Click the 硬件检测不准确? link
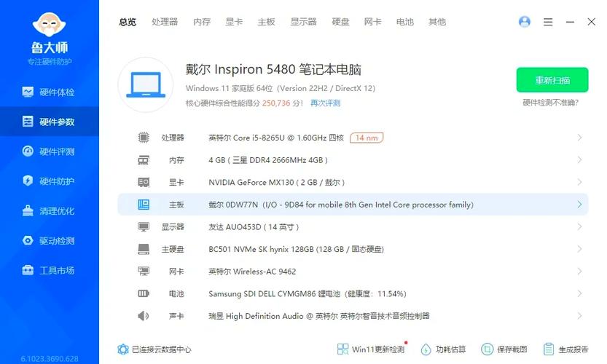Viewport: 607px width, 364px height. click(550, 103)
